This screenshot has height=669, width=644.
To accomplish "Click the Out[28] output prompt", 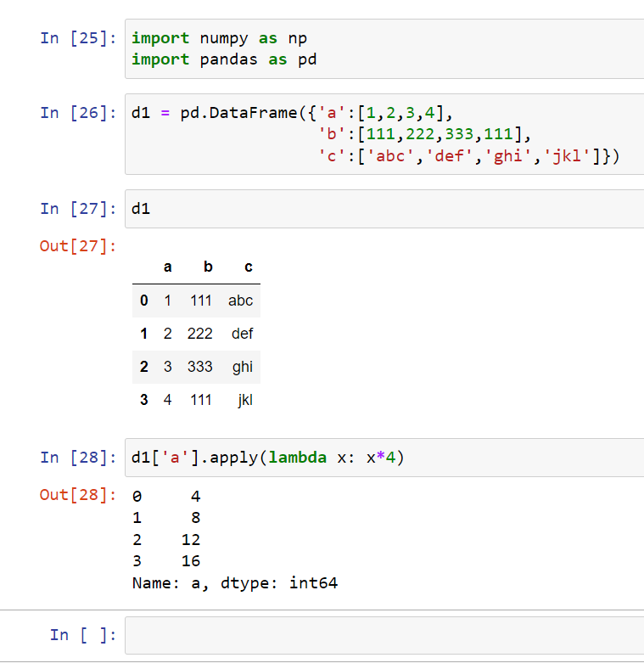I will point(77,495).
